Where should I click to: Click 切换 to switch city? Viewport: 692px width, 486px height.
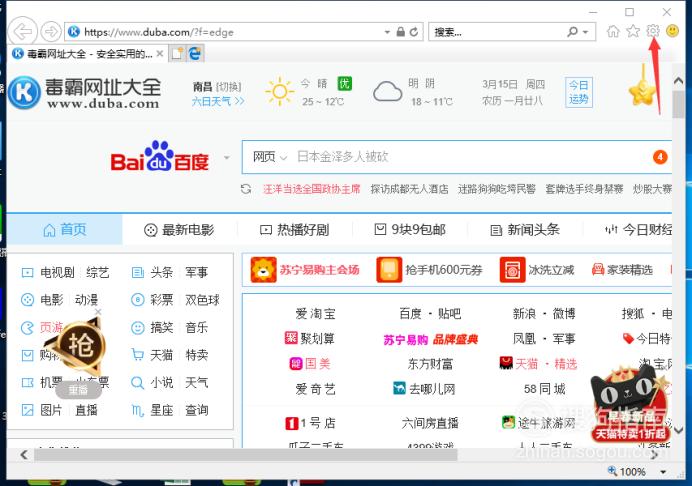[x=229, y=87]
